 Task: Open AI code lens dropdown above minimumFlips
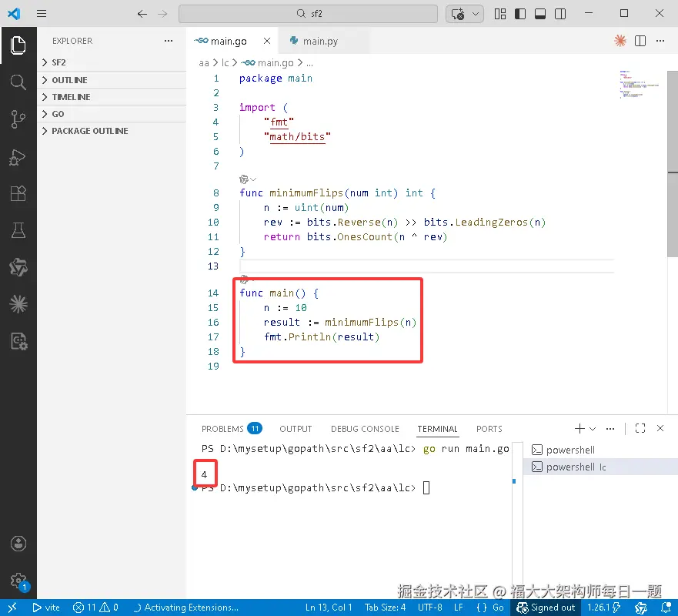(248, 179)
